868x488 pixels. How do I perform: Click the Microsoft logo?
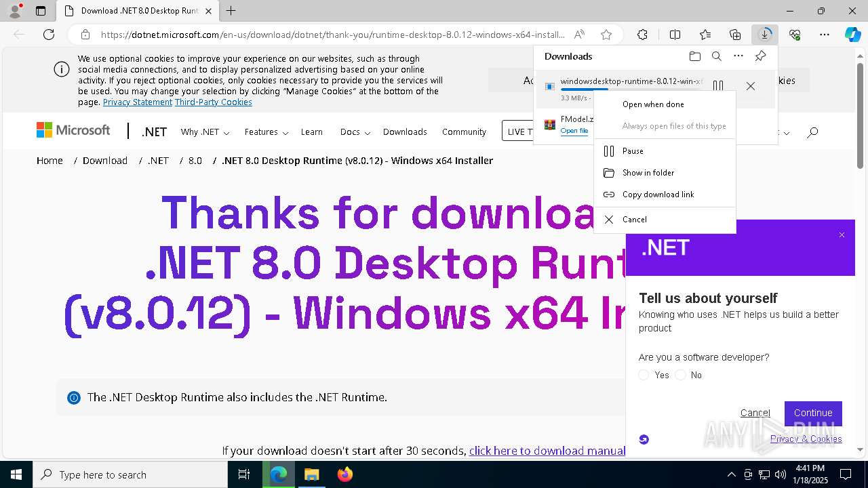click(x=73, y=130)
